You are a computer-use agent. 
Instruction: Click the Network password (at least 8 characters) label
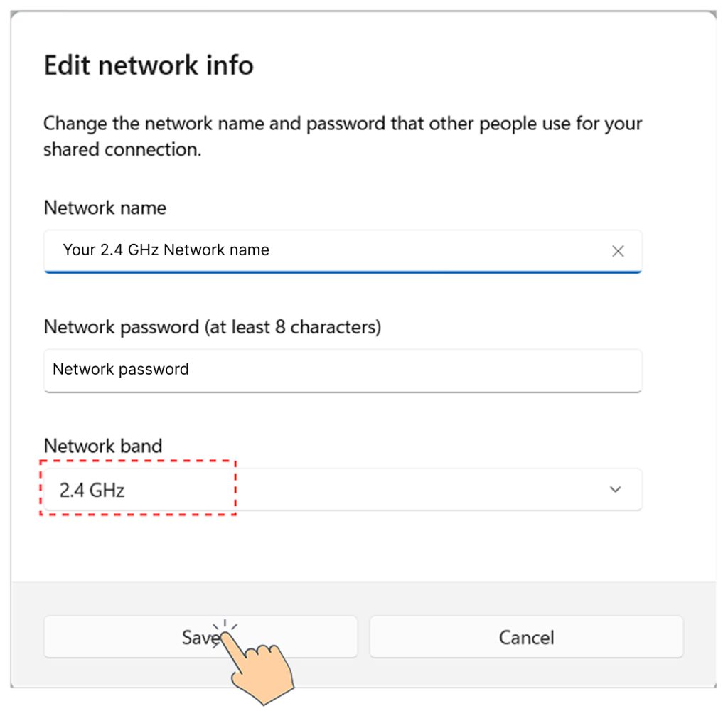coord(213,327)
